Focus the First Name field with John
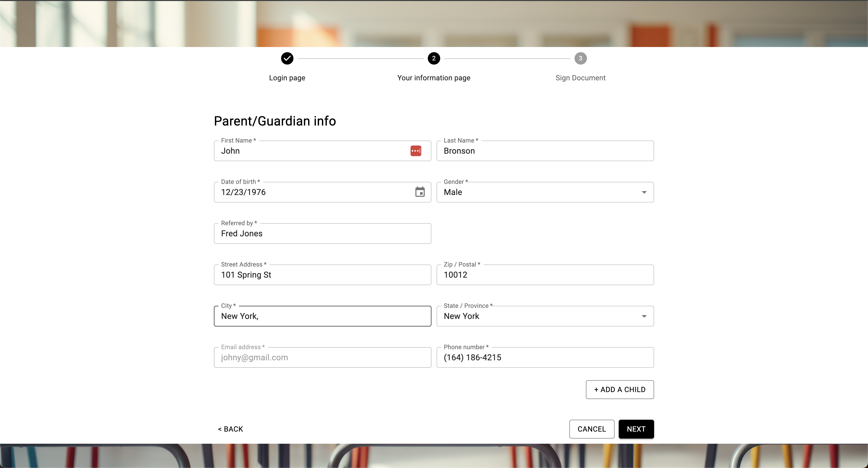The image size is (868, 468). click(322, 151)
